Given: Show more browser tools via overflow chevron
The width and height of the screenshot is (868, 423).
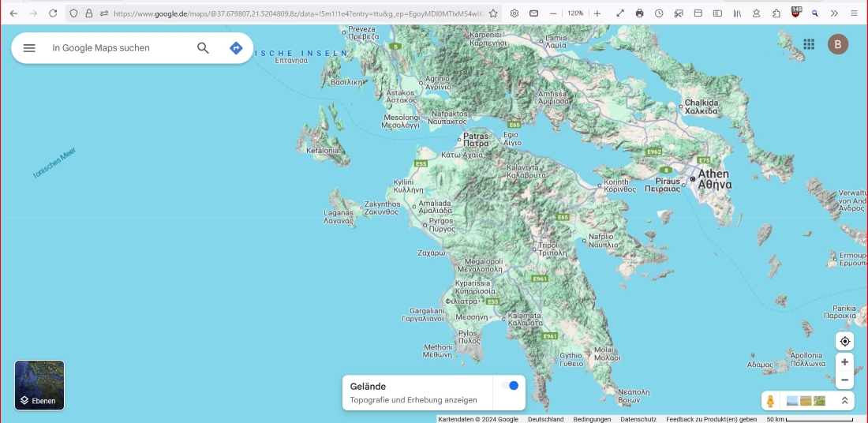Looking at the screenshot, I should (x=834, y=13).
